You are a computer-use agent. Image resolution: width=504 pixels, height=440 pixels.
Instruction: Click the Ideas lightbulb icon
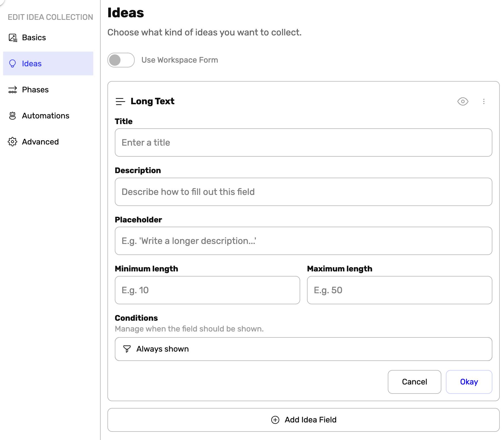point(12,64)
